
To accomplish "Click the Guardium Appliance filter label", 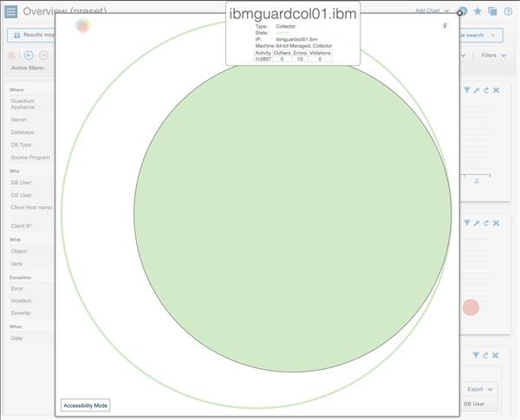I will [x=23, y=104].
